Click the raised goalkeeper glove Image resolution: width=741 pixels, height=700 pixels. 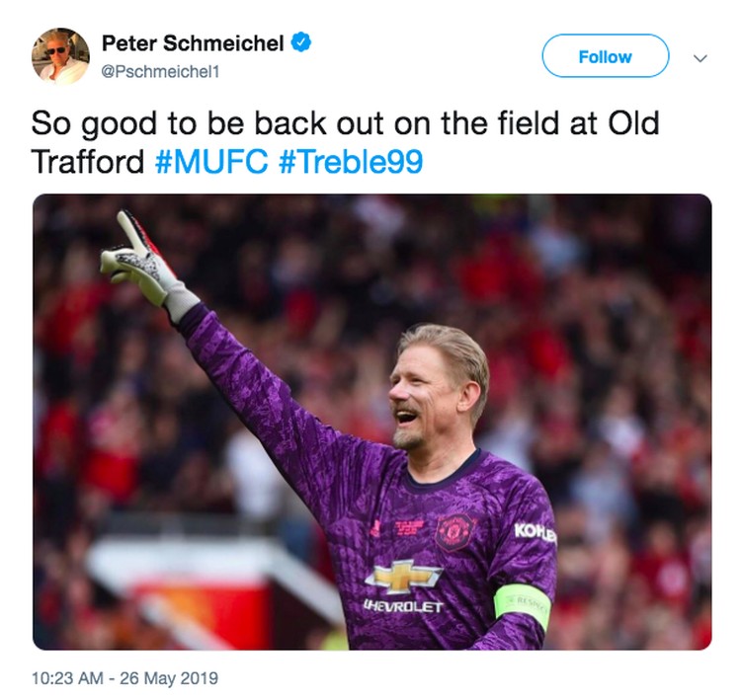pyautogui.click(x=146, y=266)
